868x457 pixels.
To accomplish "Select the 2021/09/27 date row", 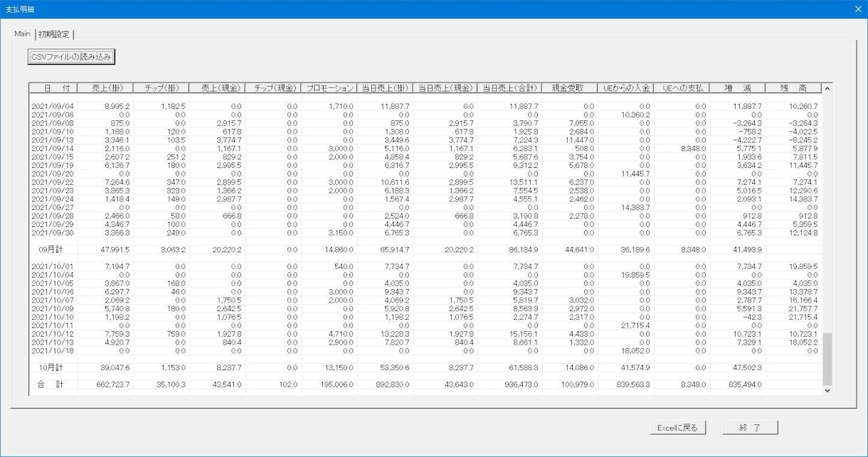I will [425, 207].
